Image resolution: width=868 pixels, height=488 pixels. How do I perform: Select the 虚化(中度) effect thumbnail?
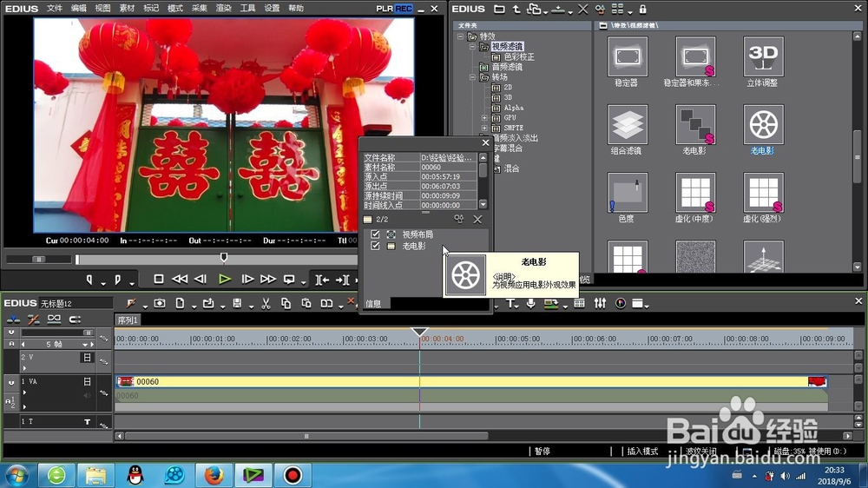click(x=695, y=193)
